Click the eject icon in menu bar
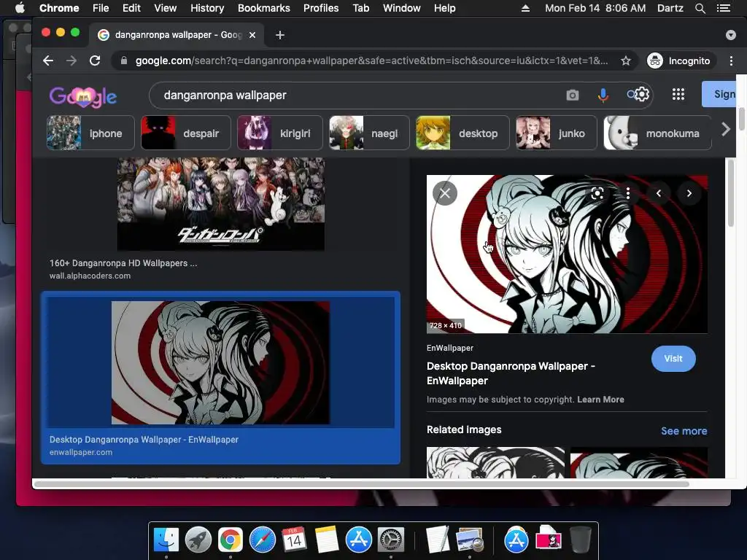Image resolution: width=747 pixels, height=560 pixels. point(525,8)
